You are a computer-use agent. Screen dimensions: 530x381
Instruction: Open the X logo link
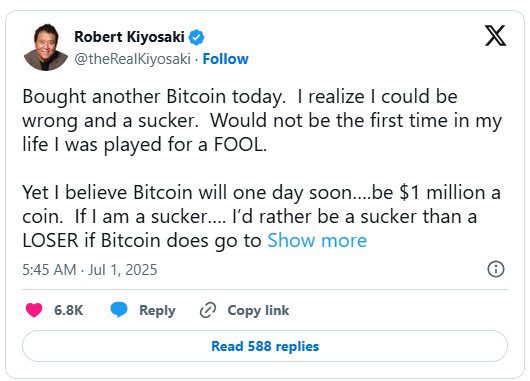(495, 35)
